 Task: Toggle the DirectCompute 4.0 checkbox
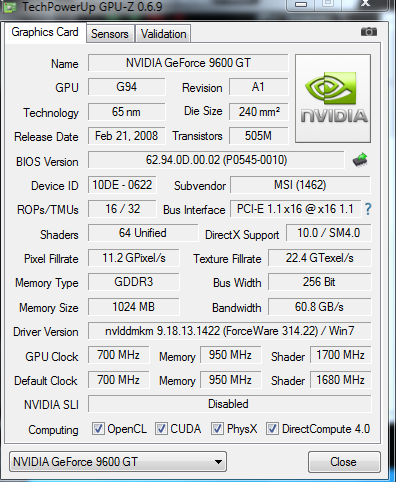(272, 429)
